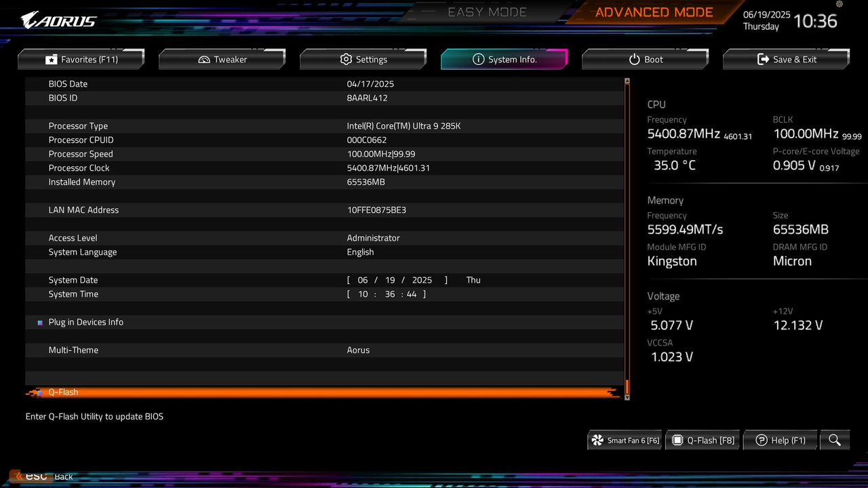Launch Q-Flash [F8] from bottom bar

[x=704, y=441]
